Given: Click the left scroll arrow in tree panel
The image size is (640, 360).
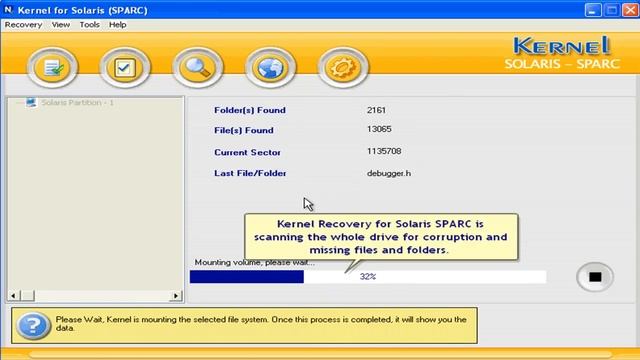Looking at the screenshot, I should [13, 296].
